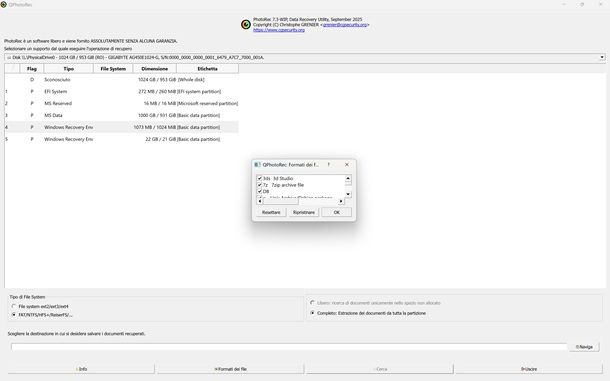Viewport: 610px width, 381px height.
Task: Open the https://www.cgsecurity.org link
Action: pyautogui.click(x=279, y=30)
